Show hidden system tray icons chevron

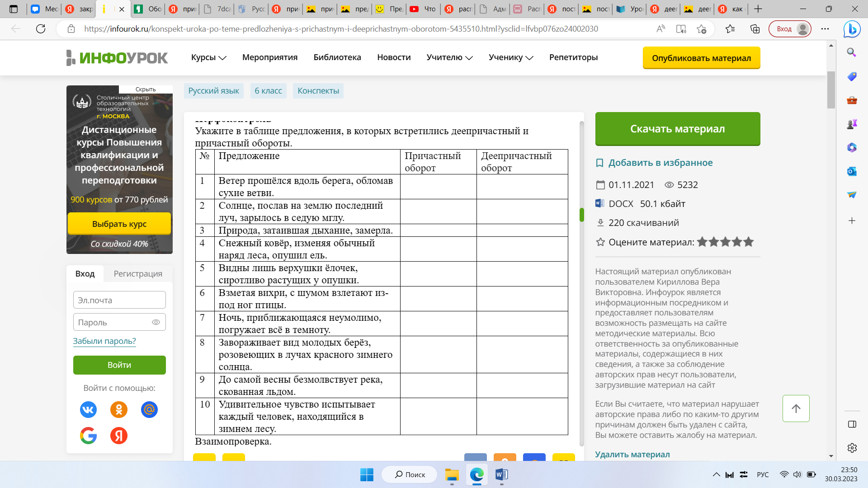(717, 474)
